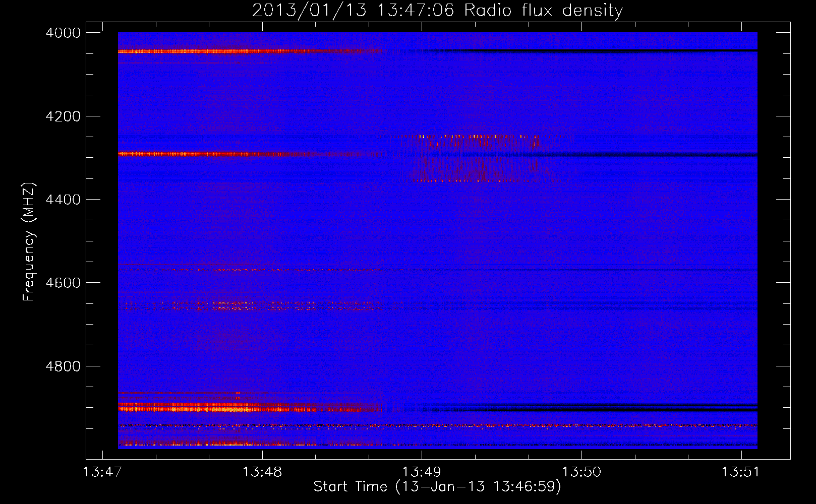Select the 13:51 time axis label
816x504 pixels.
[740, 472]
